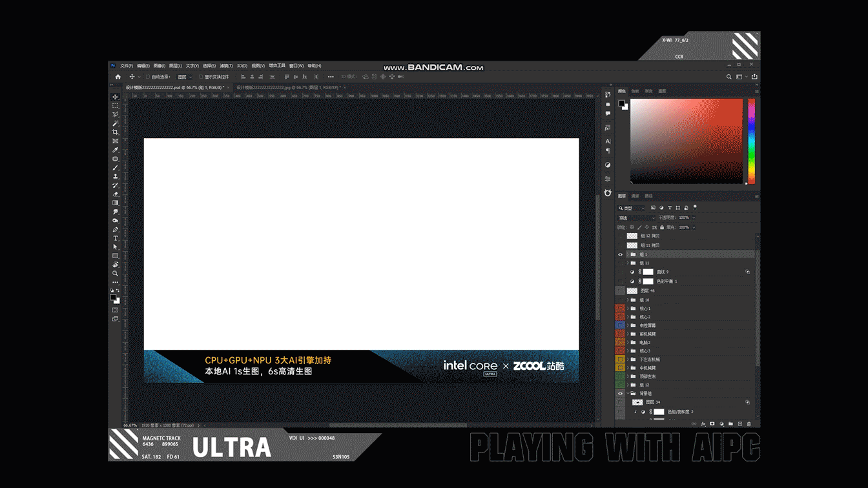Show the 曲线 9 adjustment layer
Viewport: 868px width, 488px height.
621,272
